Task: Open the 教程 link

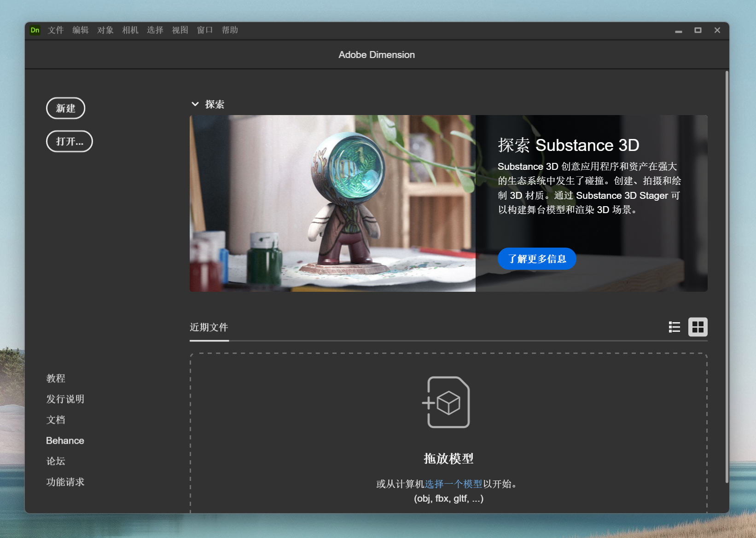Action: coord(56,378)
